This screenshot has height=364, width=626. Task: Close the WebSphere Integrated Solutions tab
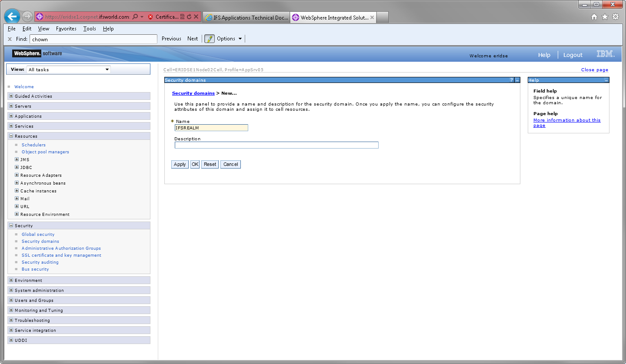click(372, 17)
